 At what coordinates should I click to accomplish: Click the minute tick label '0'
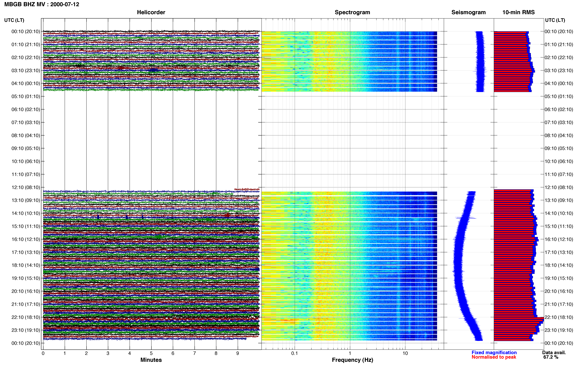pyautogui.click(x=43, y=353)
